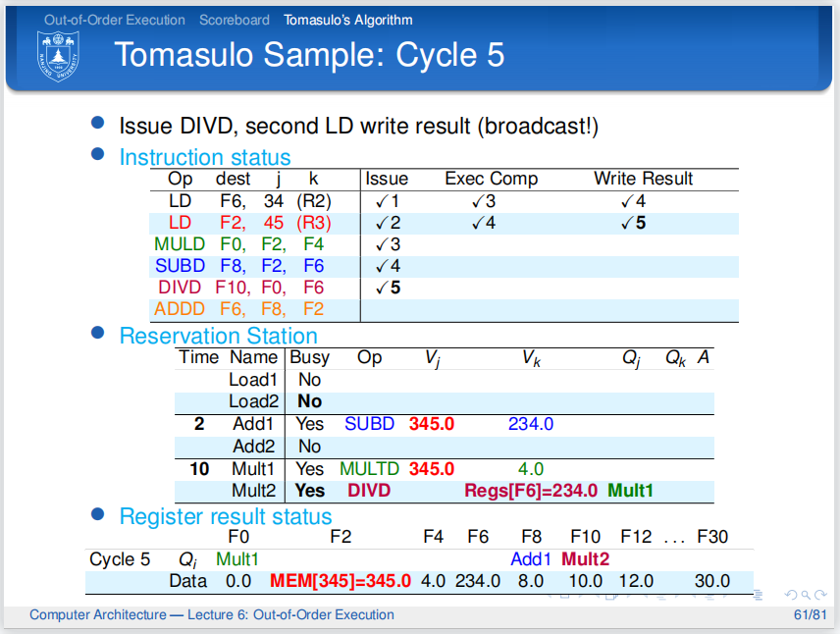Click the time value 2 for Add1

[199, 424]
